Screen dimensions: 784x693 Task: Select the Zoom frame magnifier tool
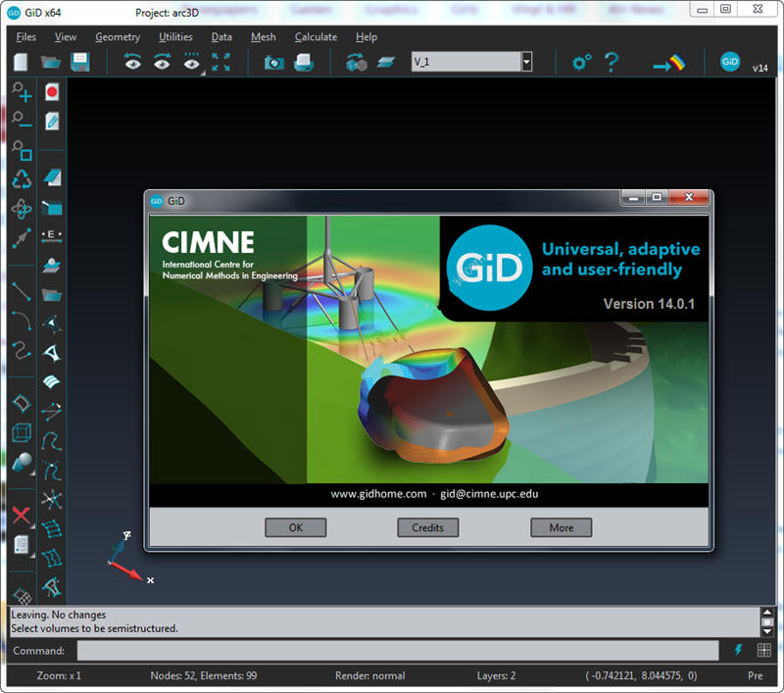click(x=22, y=150)
